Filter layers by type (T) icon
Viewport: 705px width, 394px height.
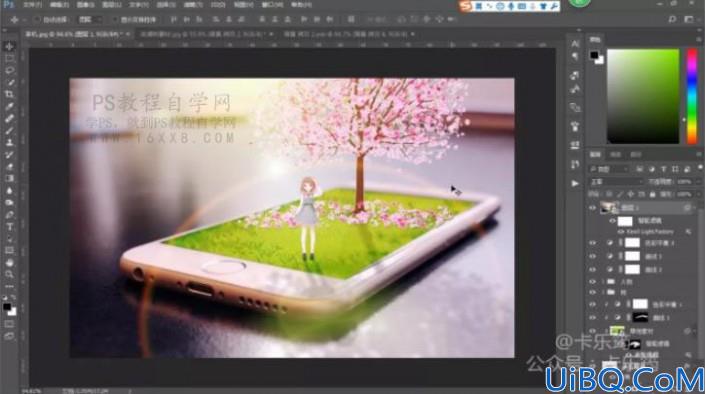pos(663,169)
